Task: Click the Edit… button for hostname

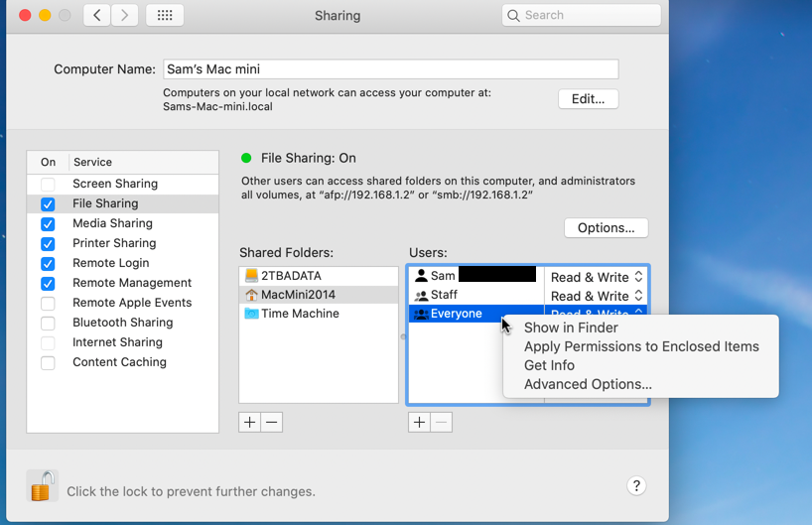Action: [588, 99]
